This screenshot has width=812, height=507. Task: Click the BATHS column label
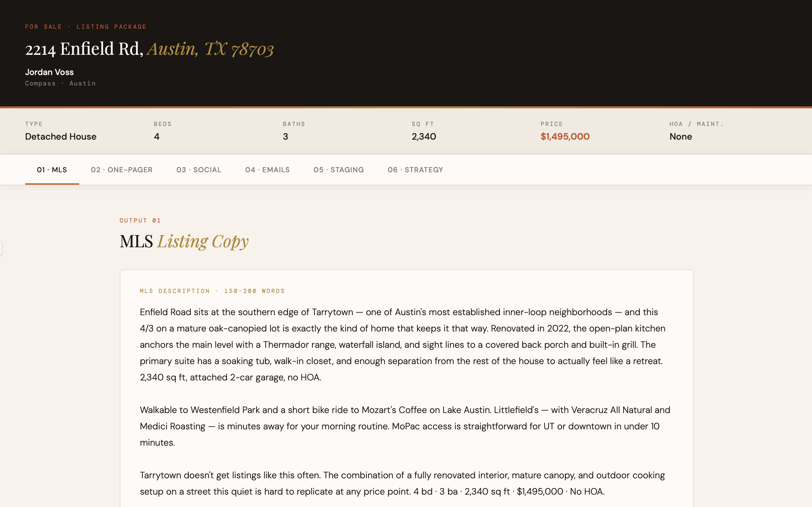[x=294, y=124]
